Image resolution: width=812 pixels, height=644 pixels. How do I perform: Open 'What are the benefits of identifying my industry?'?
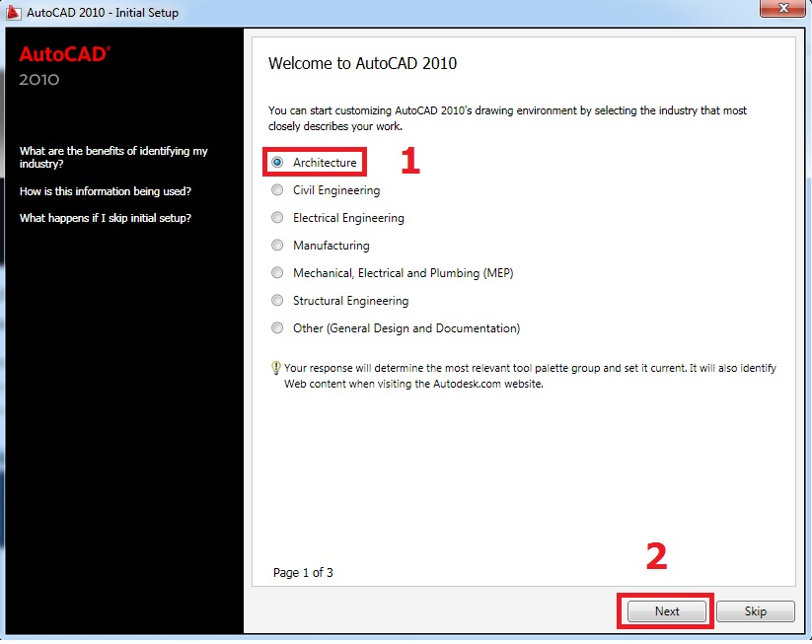click(x=113, y=158)
